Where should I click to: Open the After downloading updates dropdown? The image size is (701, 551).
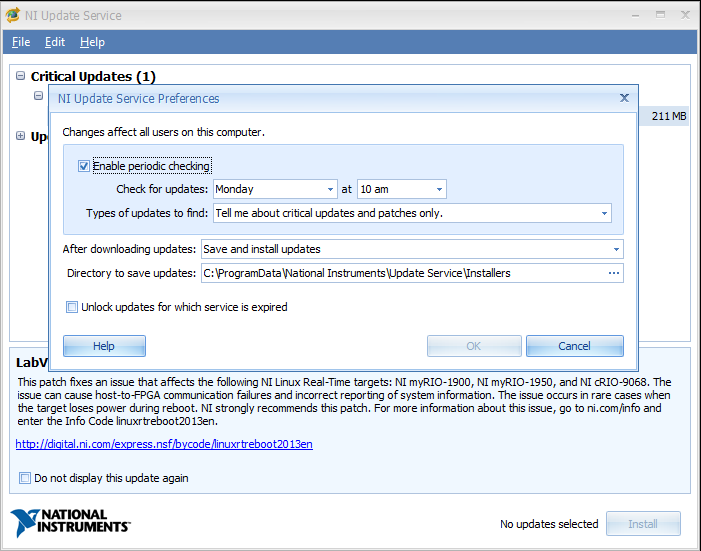[x=412, y=249]
